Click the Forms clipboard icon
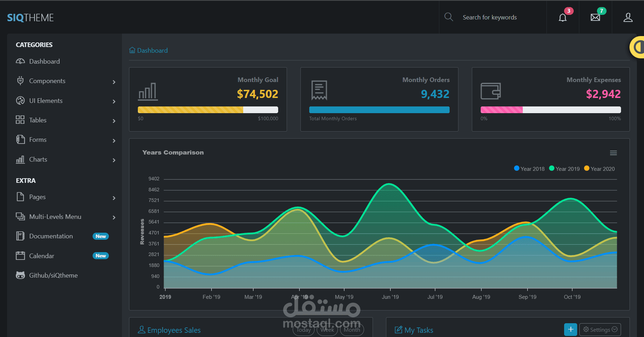Screen dimensions: 644x337 point(21,139)
